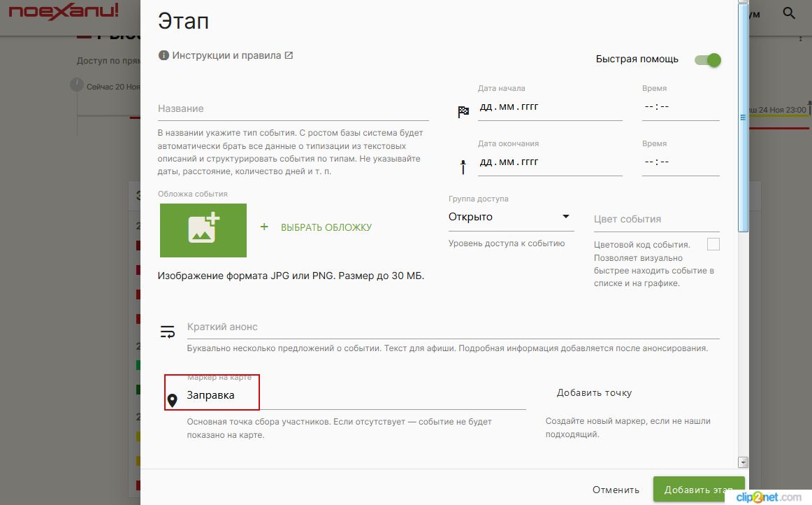
Task: Click the checkered flag start date icon
Action: tap(463, 112)
